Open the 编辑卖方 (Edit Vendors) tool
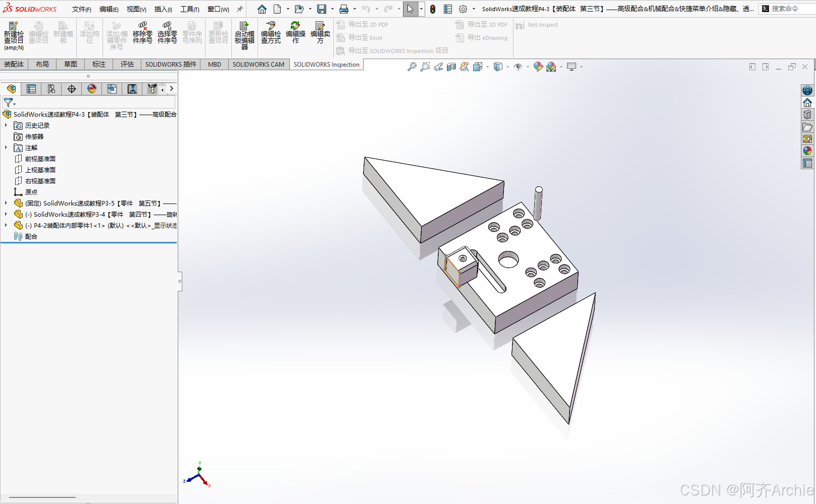The image size is (816, 504). (320, 33)
